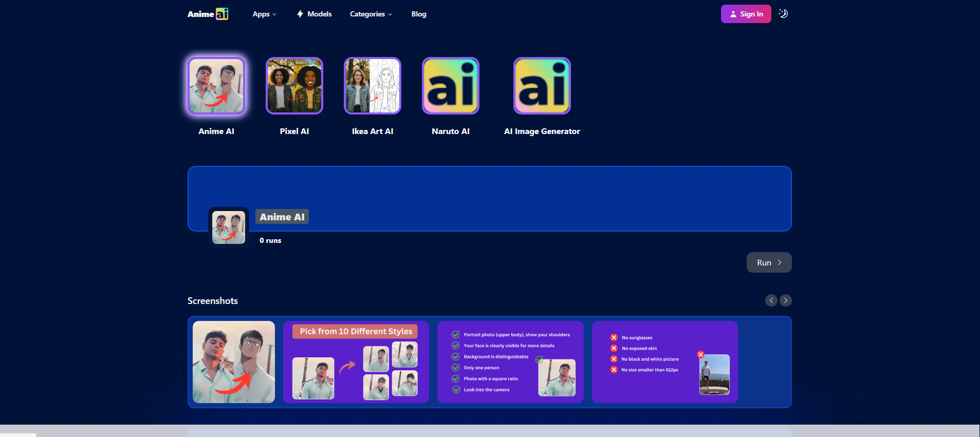Toggle dark mode moon icon
This screenshot has width=980, height=437.
[x=783, y=14]
